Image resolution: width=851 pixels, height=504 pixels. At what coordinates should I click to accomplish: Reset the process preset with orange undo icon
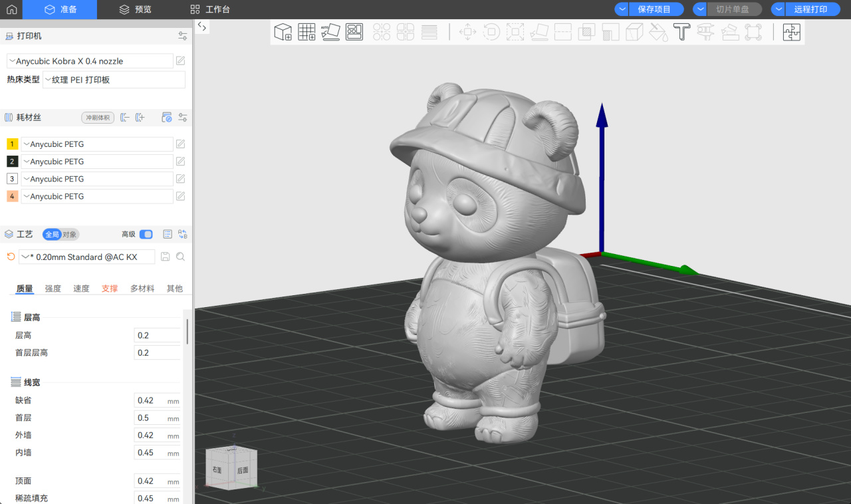10,257
